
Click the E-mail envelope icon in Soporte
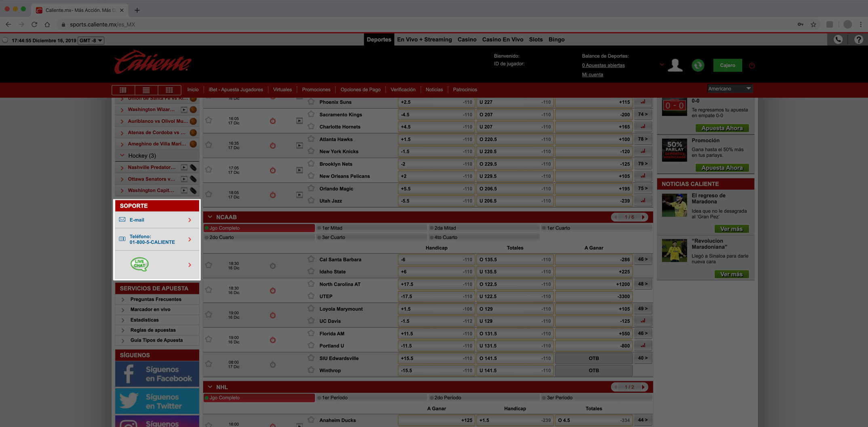point(122,220)
